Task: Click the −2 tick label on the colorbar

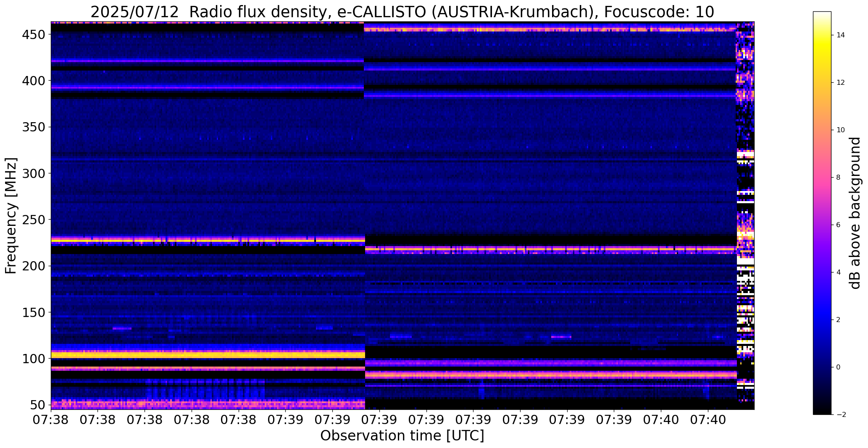Action: 841,415
